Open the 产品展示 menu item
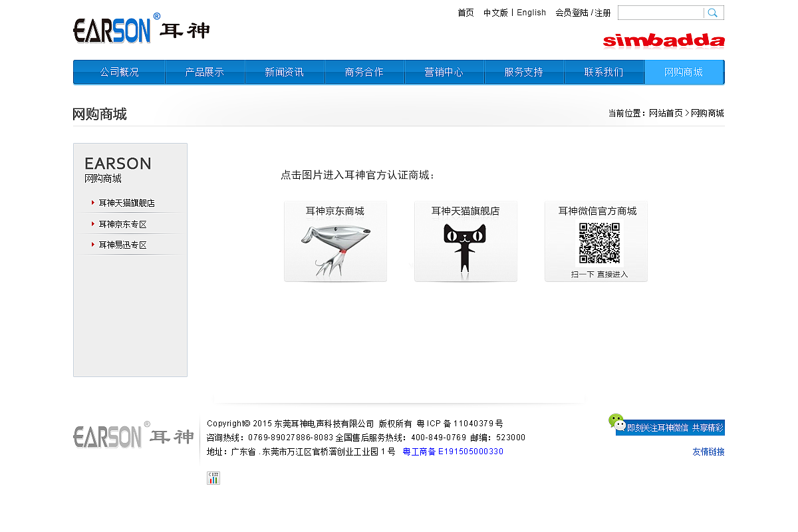Screen dimensions: 798x532 click(x=205, y=72)
